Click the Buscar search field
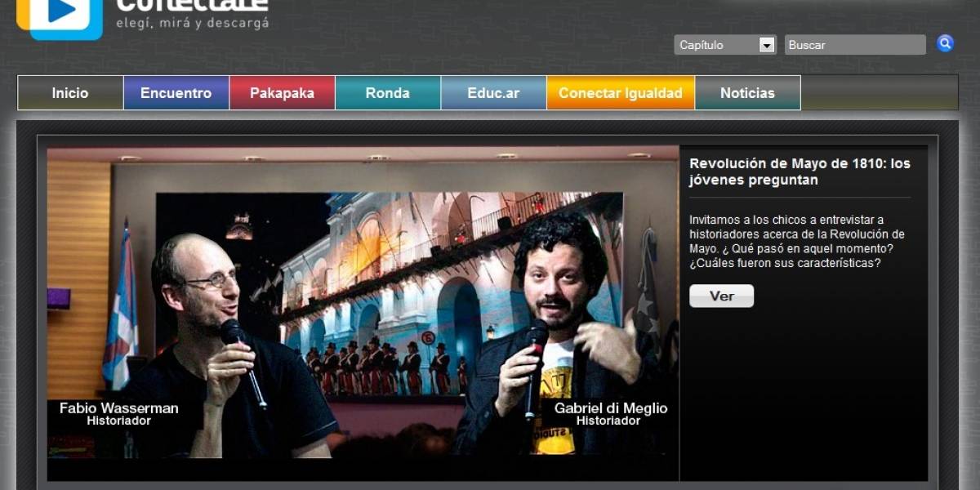Image resolution: width=980 pixels, height=490 pixels. click(x=855, y=45)
